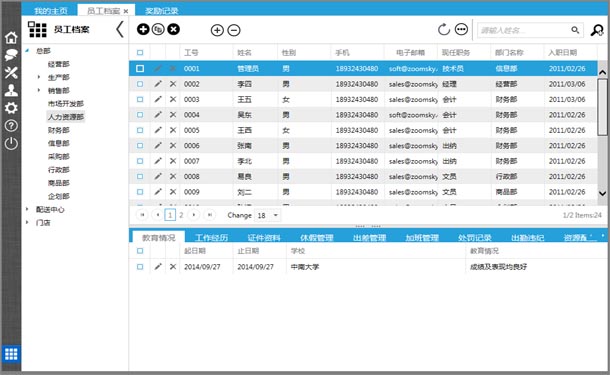
Task: Click the search magnifier in name box
Action: click(x=575, y=30)
